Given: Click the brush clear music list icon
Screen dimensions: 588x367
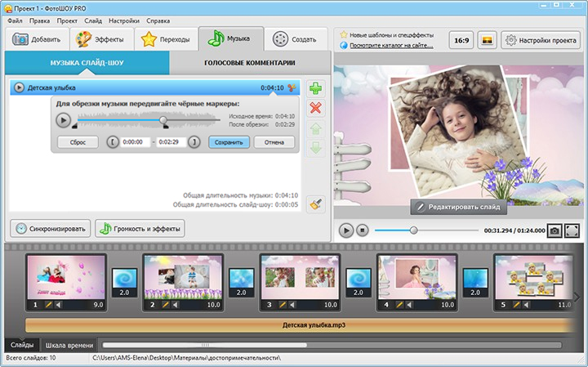Looking at the screenshot, I should 315,205.
